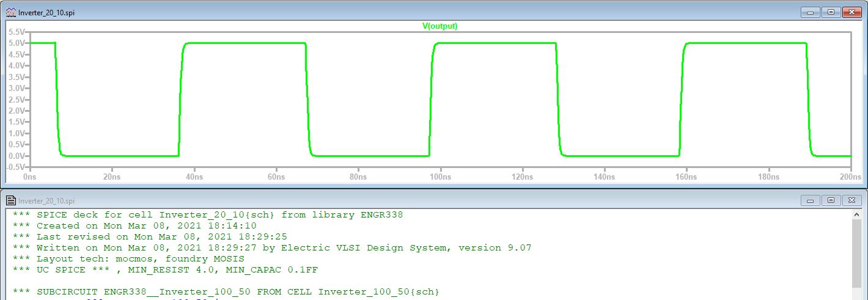Click the 200ns label on time axis
868x300 pixels.
[x=850, y=177]
